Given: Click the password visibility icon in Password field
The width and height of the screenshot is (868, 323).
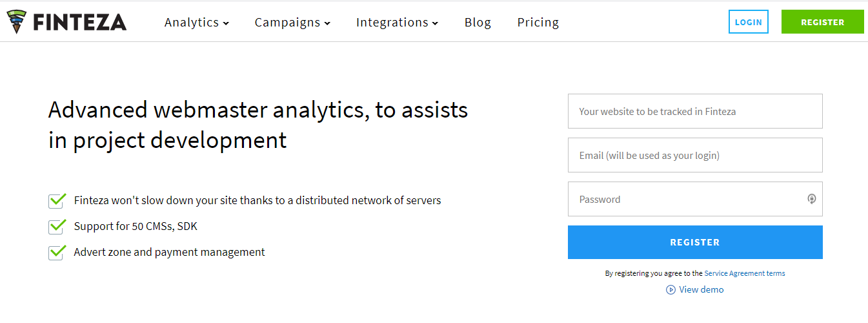Looking at the screenshot, I should point(812,199).
